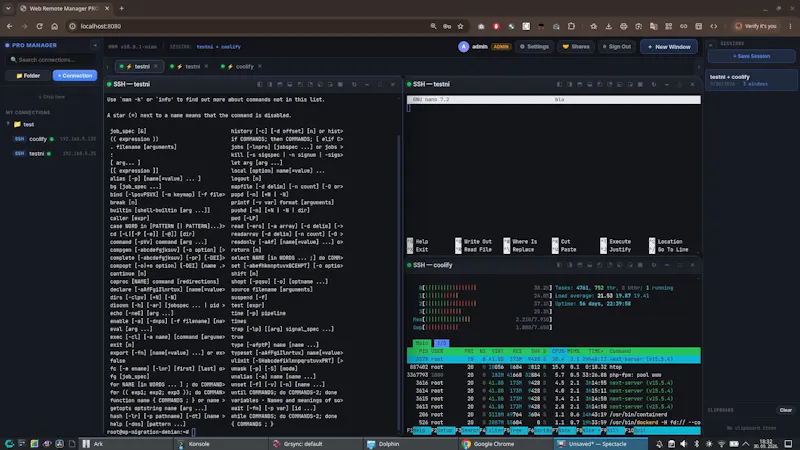Collapse the test folder in connections
The image size is (800, 450).
pos(8,124)
